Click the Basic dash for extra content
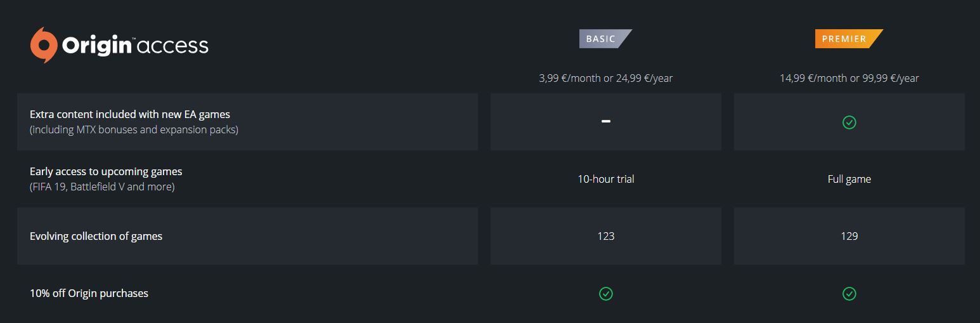Screen dimensions: 980x323 [x=606, y=121]
